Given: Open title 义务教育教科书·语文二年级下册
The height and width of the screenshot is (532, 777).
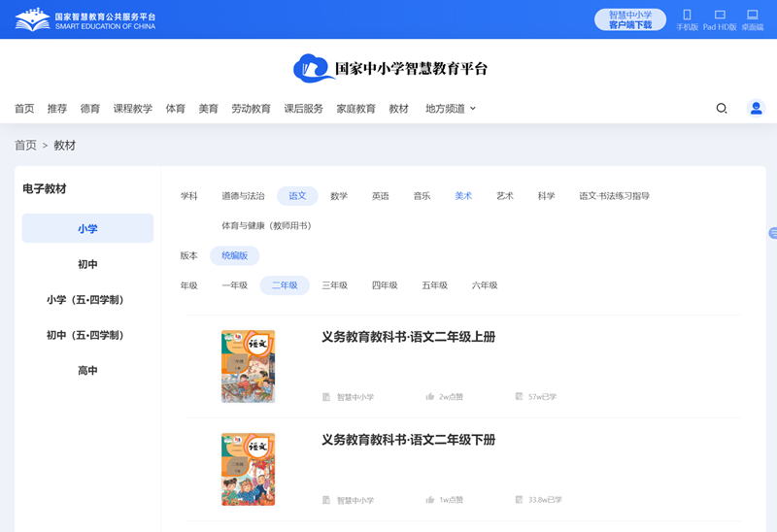Looking at the screenshot, I should [x=408, y=440].
